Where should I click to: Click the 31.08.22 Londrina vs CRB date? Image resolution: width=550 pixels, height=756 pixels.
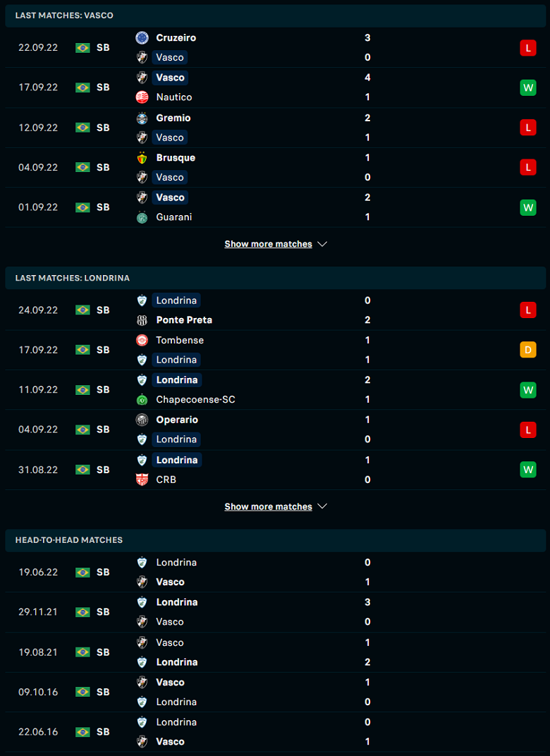[38, 470]
